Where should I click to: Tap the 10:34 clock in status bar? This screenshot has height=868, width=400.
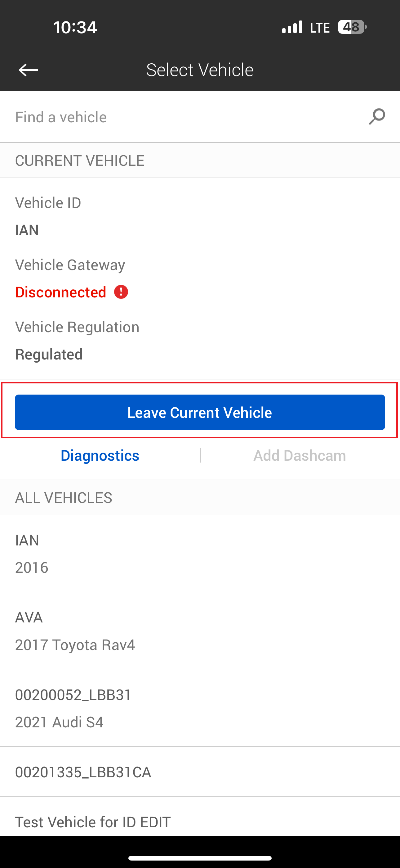(75, 27)
